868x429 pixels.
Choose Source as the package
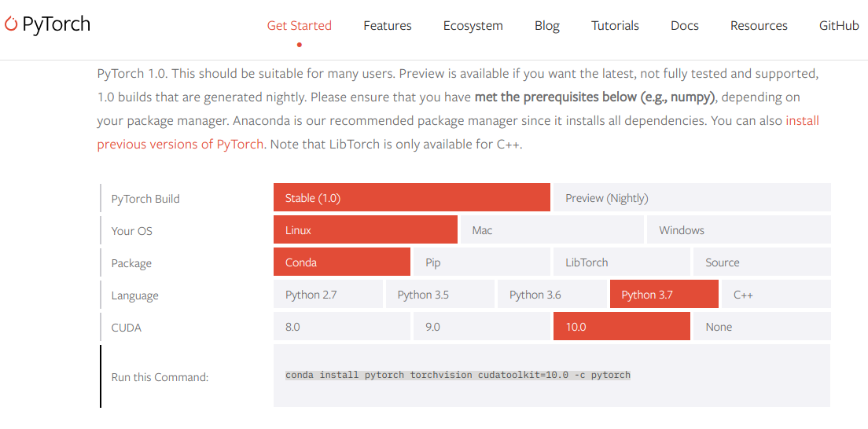(761, 262)
